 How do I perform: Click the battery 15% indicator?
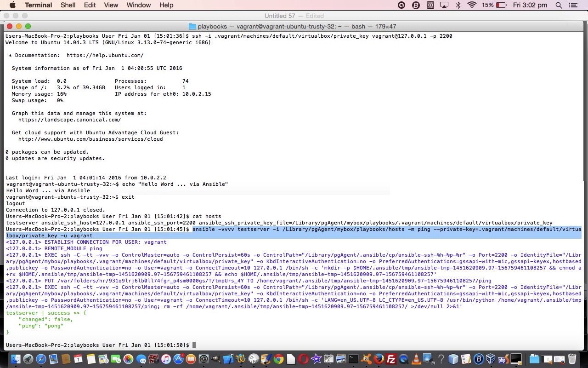coord(494,5)
